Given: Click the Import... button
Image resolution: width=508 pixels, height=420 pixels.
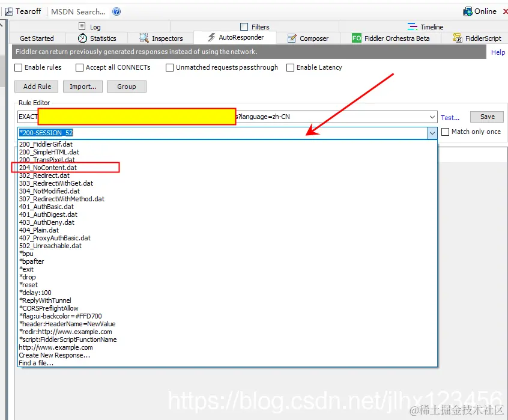Looking at the screenshot, I should coord(83,87).
